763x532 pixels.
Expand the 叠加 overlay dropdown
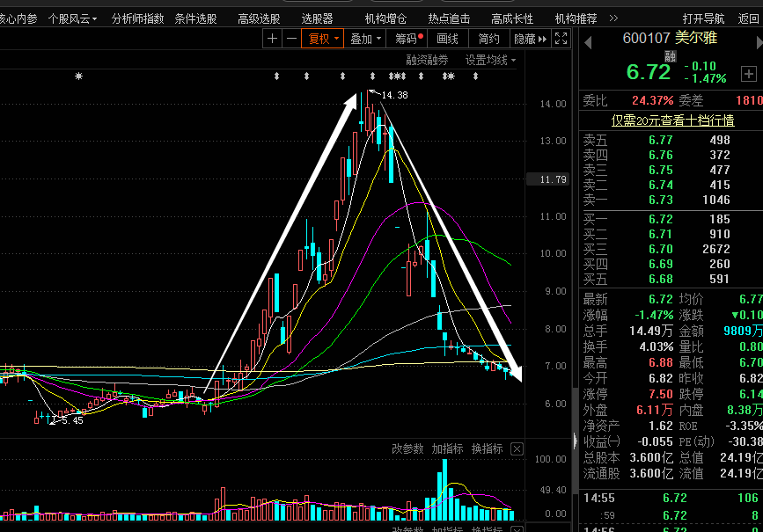[x=365, y=39]
